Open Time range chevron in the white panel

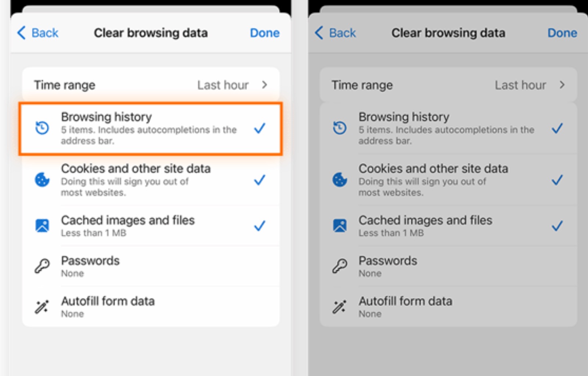pyautogui.click(x=265, y=85)
